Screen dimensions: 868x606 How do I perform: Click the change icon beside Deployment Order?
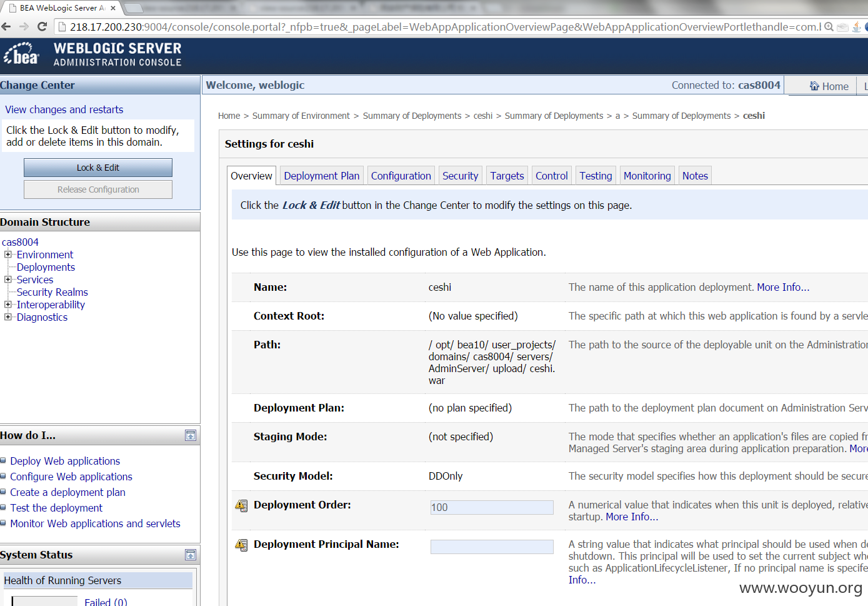241,505
